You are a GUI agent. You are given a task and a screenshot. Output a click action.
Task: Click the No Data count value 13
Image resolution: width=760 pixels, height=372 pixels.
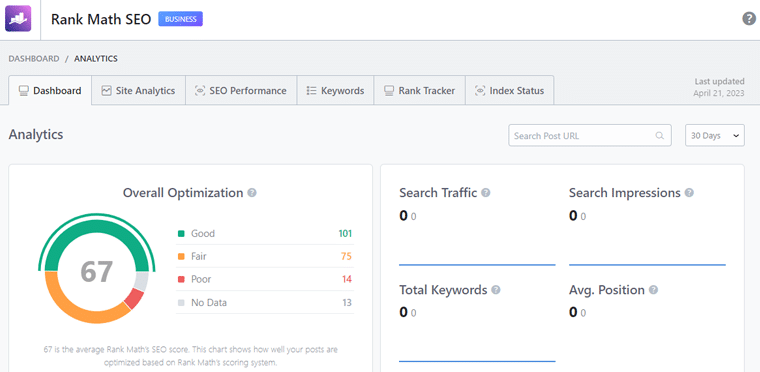click(347, 303)
